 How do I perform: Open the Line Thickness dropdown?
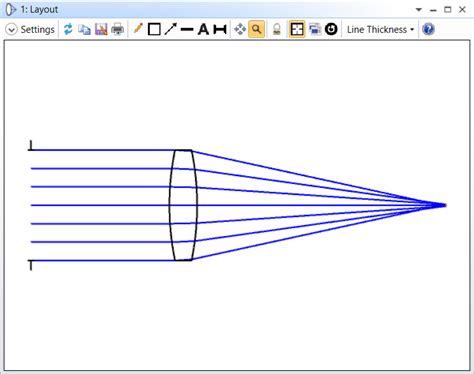click(x=380, y=30)
